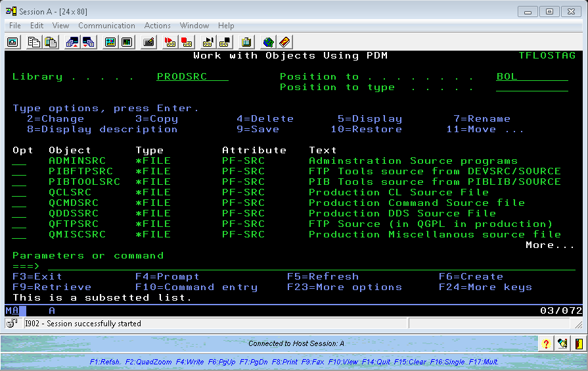Open the Communication menu
This screenshot has height=371, width=588.
click(x=106, y=26)
